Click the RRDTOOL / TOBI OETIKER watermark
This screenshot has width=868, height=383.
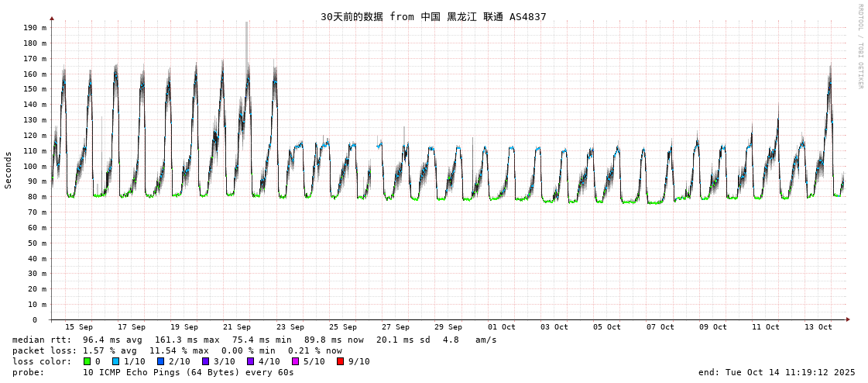tap(859, 47)
